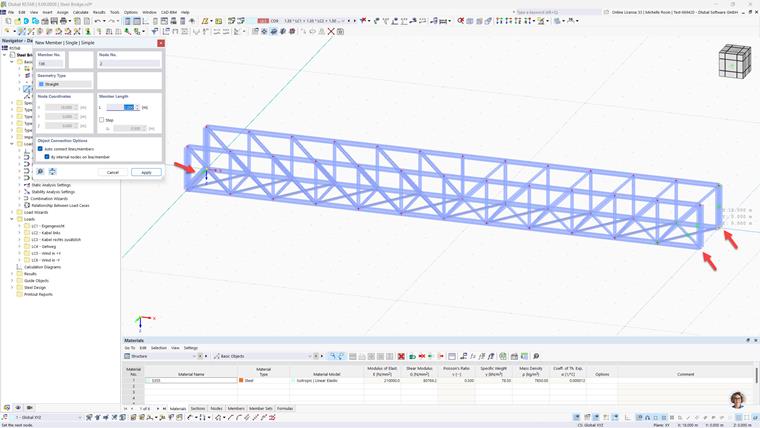Select Stability Analysis Settings in navigator
The width and height of the screenshot is (760, 428).
(x=53, y=192)
